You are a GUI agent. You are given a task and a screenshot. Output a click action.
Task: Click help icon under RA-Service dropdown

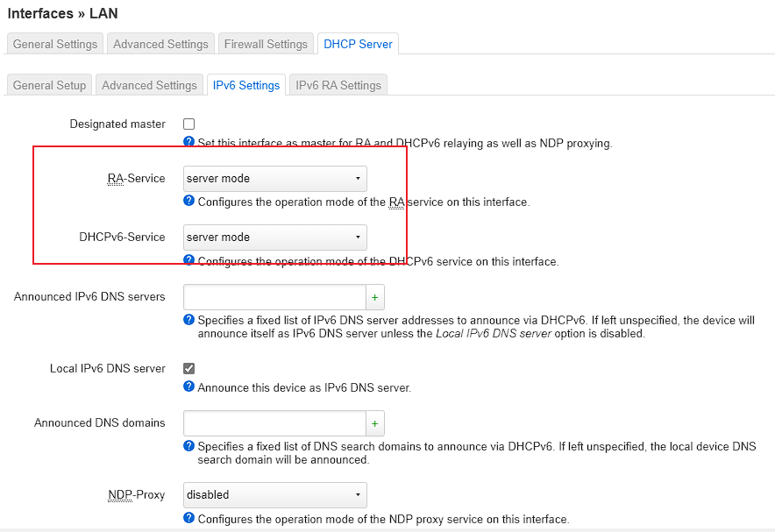188,201
